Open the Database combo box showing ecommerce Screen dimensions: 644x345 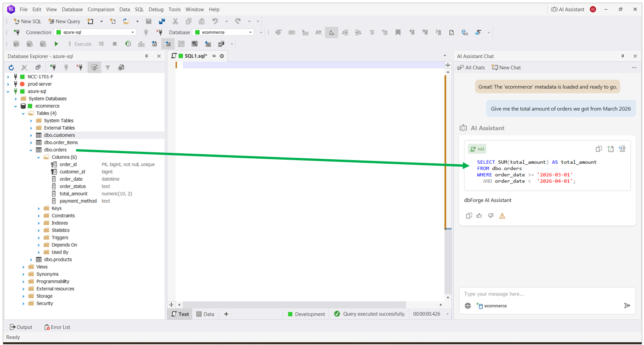223,32
